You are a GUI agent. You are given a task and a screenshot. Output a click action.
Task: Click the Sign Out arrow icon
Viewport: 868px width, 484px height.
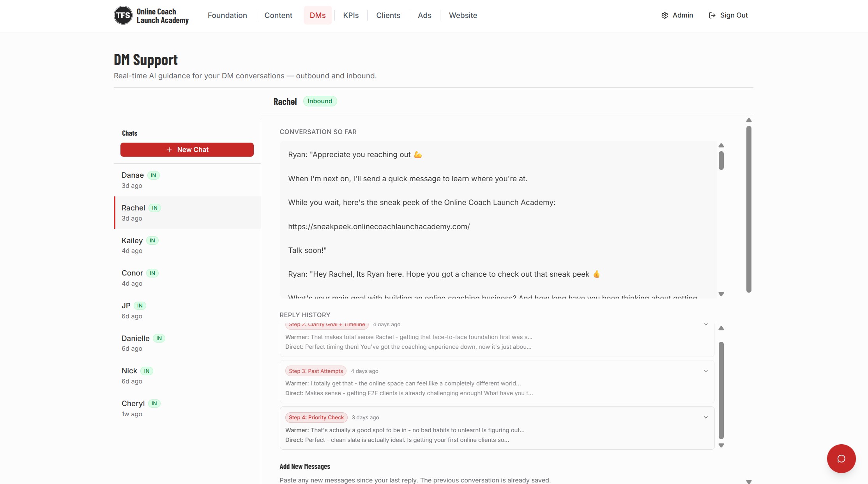click(712, 15)
